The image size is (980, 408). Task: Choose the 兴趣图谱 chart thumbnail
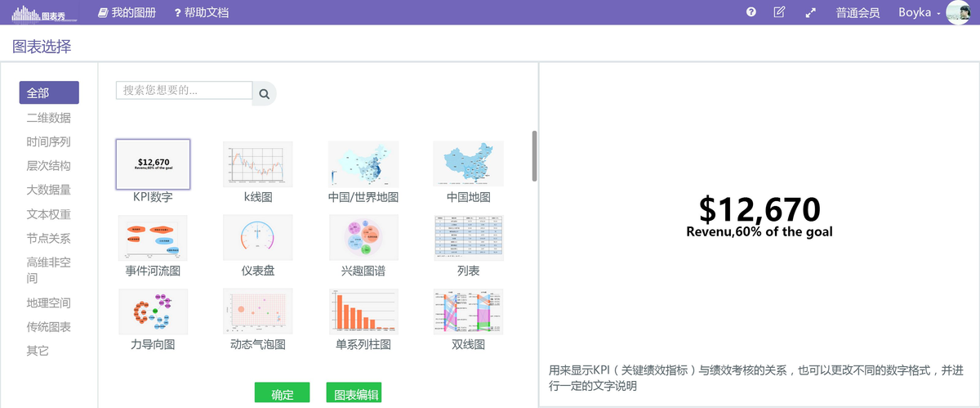point(363,238)
